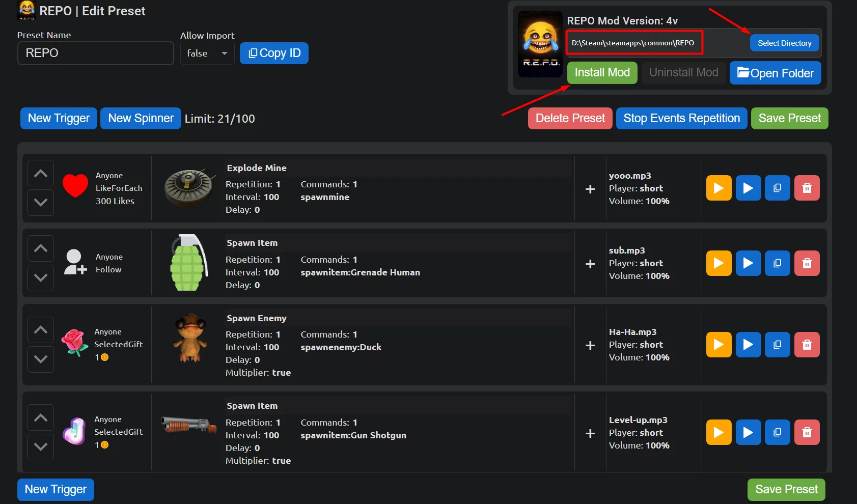
Task: Click the TikTok gift icon in Shotgun row
Action: (74, 431)
